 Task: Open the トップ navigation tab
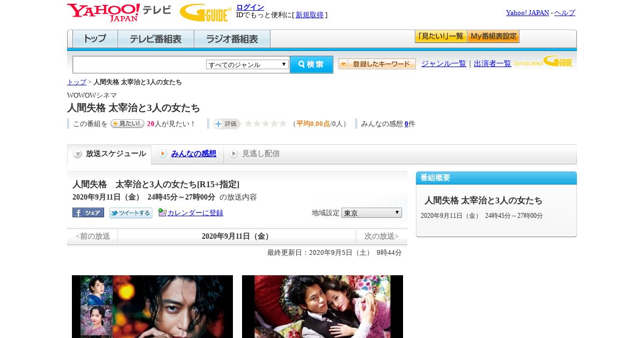95,39
